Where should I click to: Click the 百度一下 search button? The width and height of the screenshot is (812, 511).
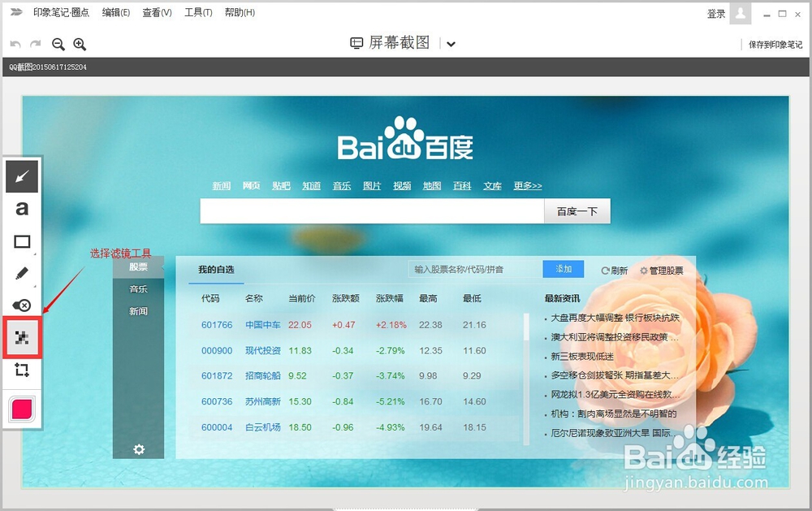pos(577,211)
